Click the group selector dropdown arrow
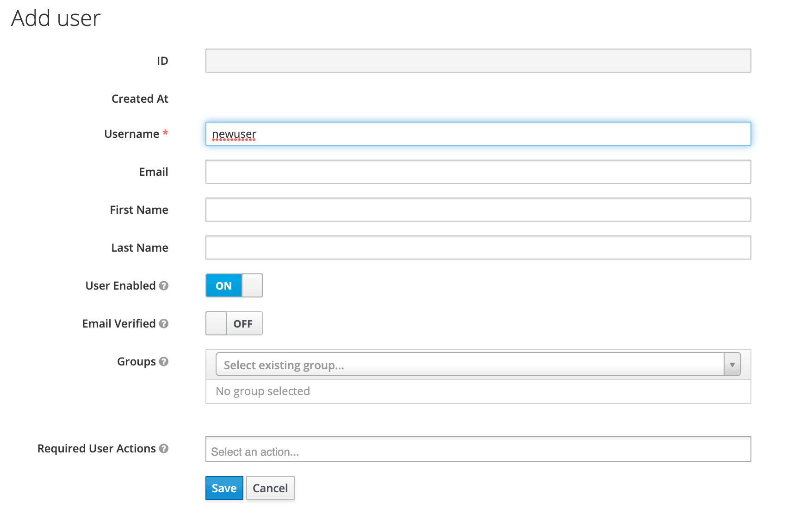806x532 pixels. click(732, 364)
